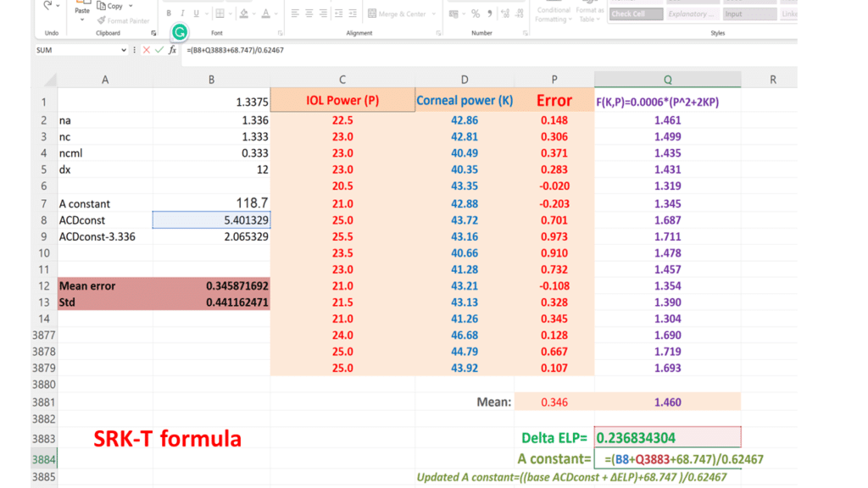Open the Fill Color dropdown arrow
The height and width of the screenshot is (488, 868).
(x=253, y=14)
